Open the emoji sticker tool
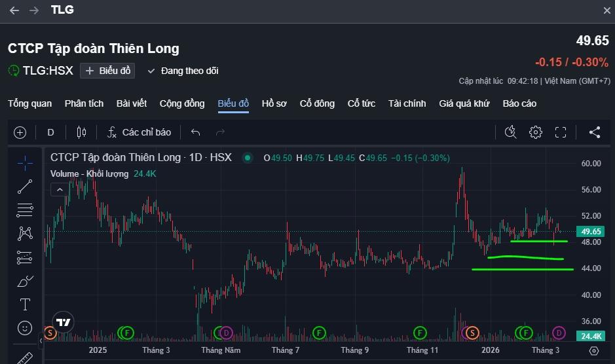615x364 pixels. tap(25, 327)
